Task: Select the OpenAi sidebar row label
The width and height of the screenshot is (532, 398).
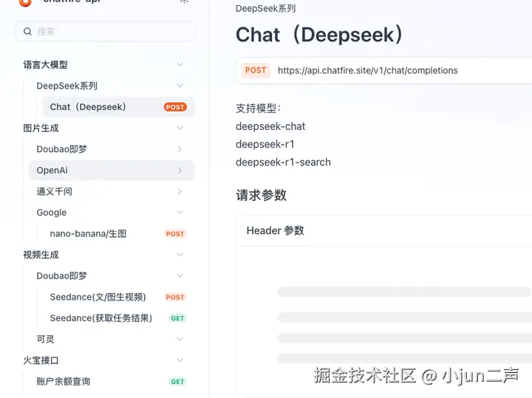Action: [x=52, y=170]
